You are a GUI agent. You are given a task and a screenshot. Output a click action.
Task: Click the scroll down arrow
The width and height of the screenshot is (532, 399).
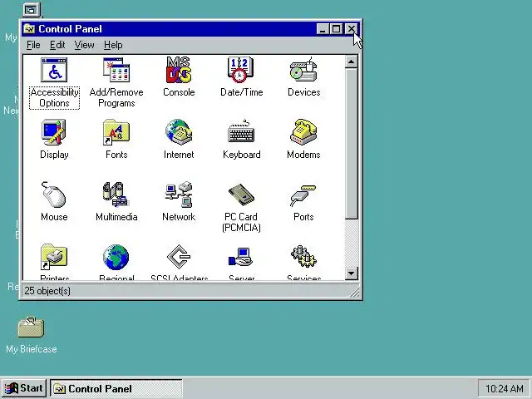tap(351, 273)
